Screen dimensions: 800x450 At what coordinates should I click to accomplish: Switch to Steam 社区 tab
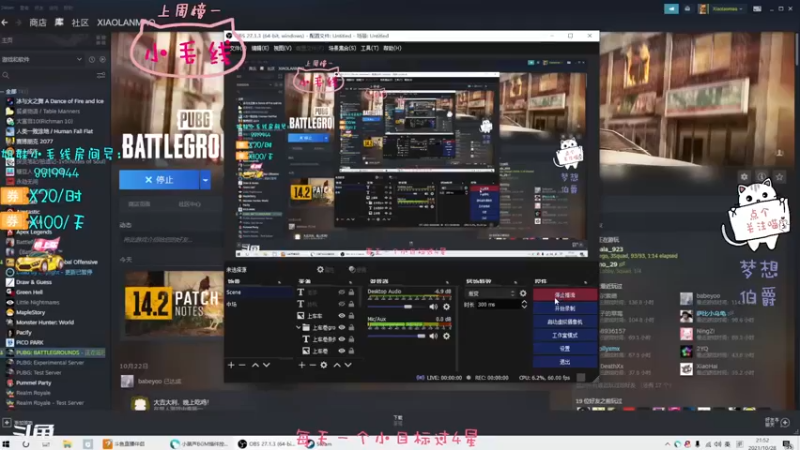tap(80, 22)
